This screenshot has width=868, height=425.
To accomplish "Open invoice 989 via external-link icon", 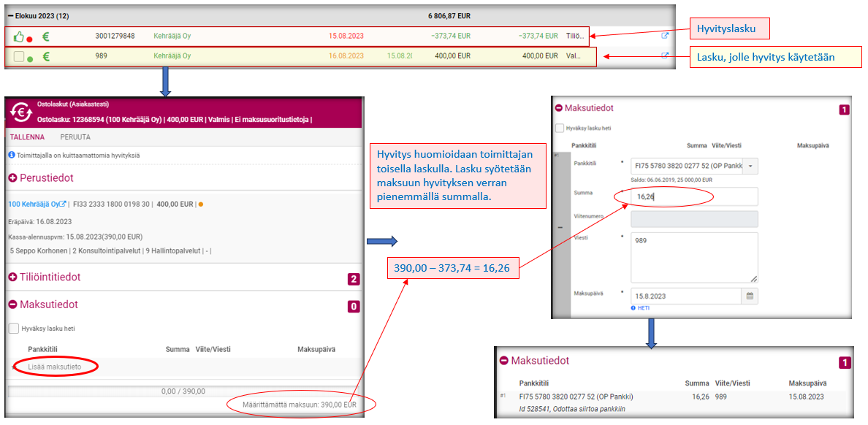I will coord(665,55).
